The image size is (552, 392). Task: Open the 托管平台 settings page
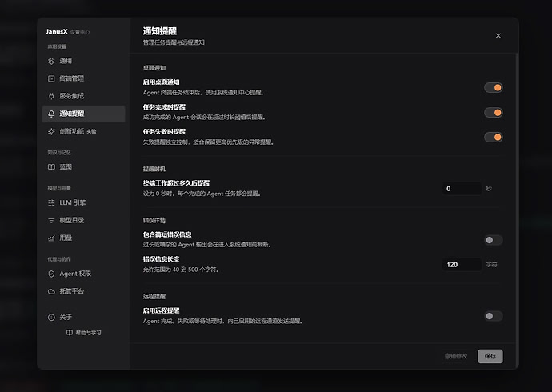tap(83, 291)
